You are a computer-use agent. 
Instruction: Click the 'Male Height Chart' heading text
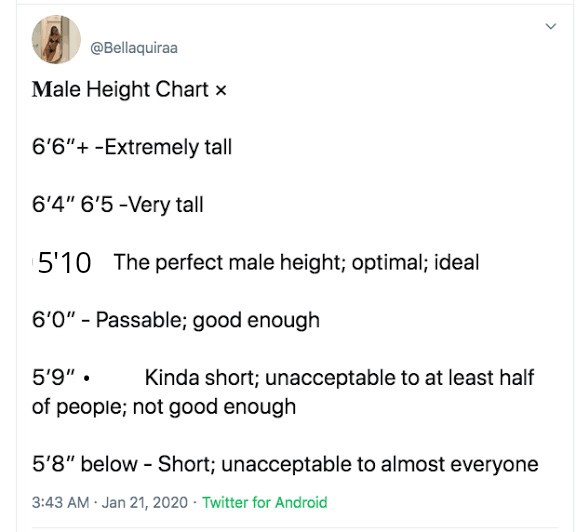[120, 89]
